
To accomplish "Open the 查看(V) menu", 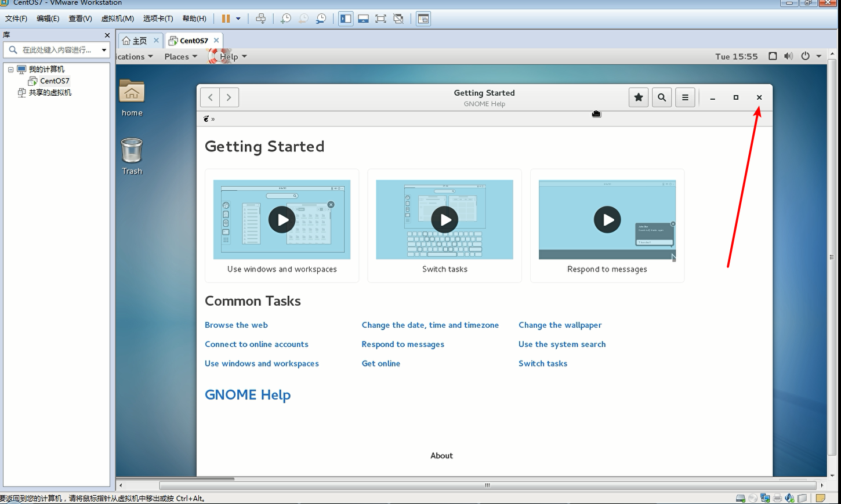I will [x=80, y=19].
